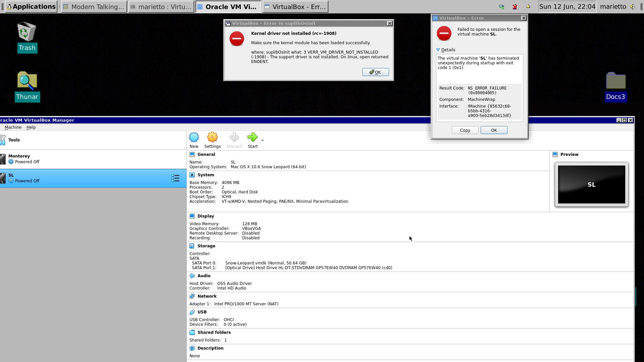Open the Start button dropdown arrow
This screenshot has height=362, width=644.
(x=263, y=140)
